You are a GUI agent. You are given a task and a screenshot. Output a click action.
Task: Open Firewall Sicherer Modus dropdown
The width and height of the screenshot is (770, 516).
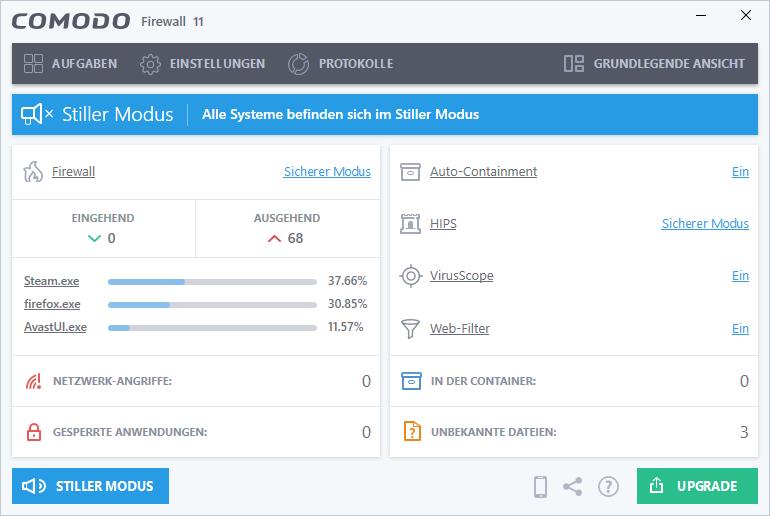pos(327,172)
